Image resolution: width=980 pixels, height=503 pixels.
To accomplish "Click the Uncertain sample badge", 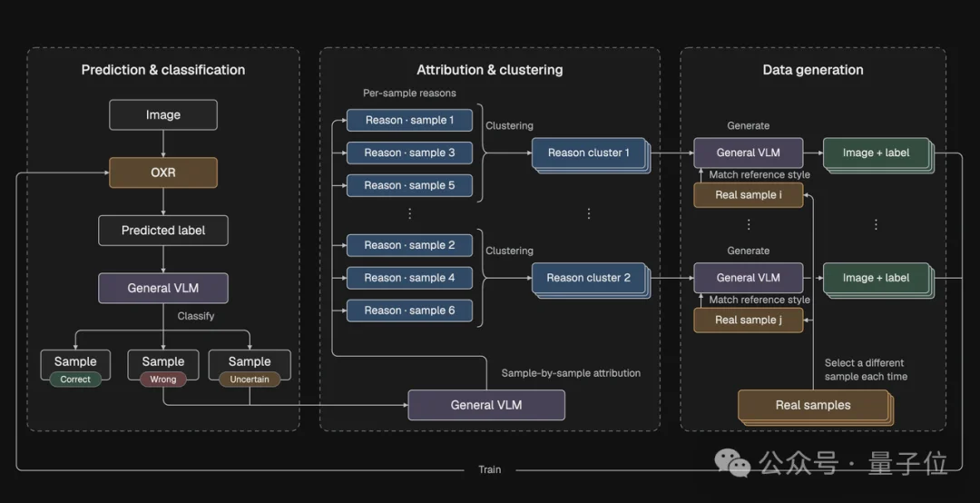I will point(250,380).
